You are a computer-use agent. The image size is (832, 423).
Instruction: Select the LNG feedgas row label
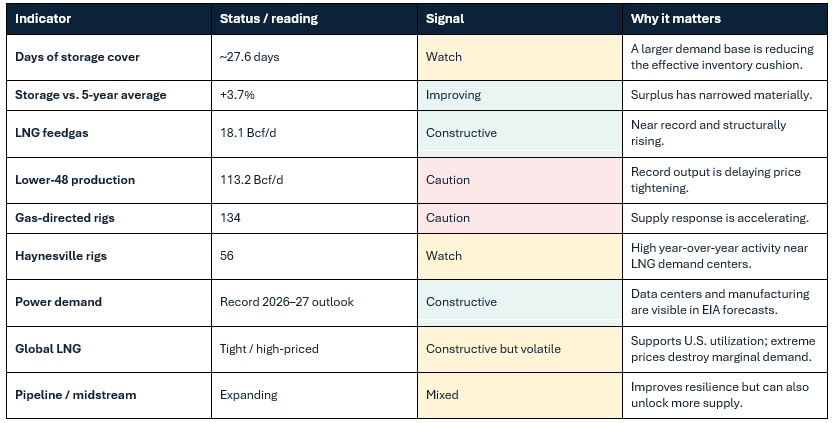tap(109, 134)
